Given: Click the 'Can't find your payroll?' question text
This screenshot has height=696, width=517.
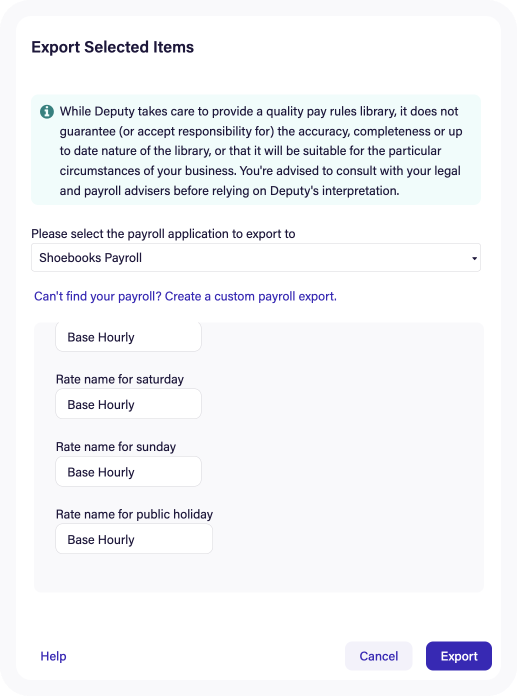Looking at the screenshot, I should click(x=98, y=297).
